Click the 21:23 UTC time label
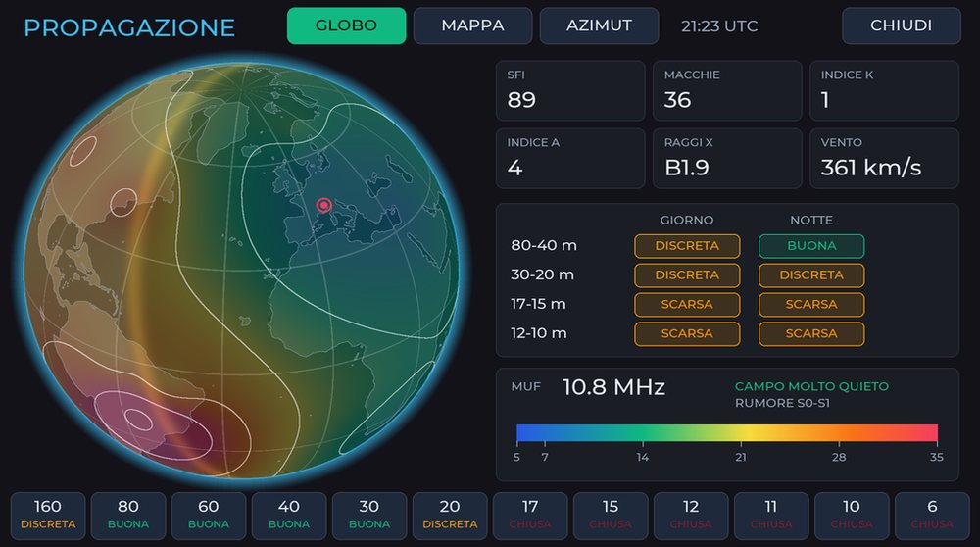The image size is (980, 547). [719, 26]
